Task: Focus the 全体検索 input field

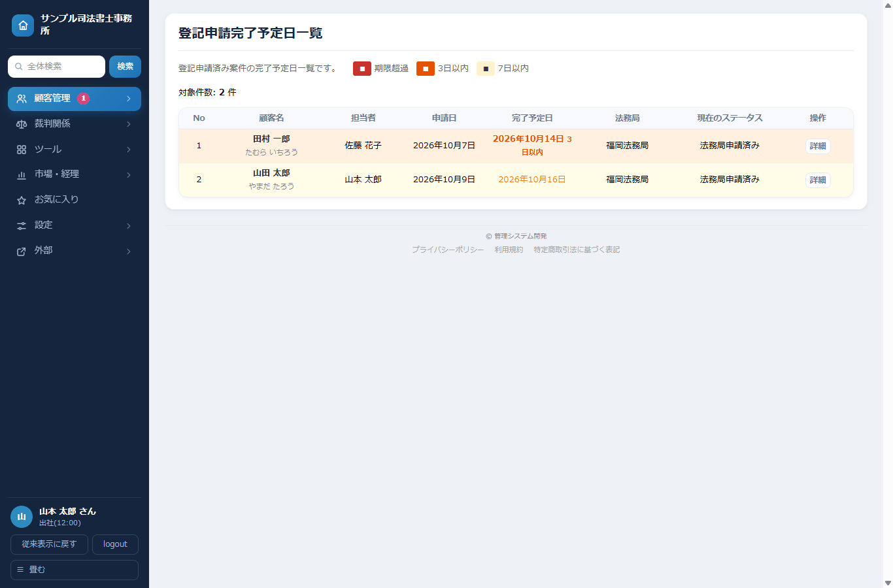Action: point(56,67)
